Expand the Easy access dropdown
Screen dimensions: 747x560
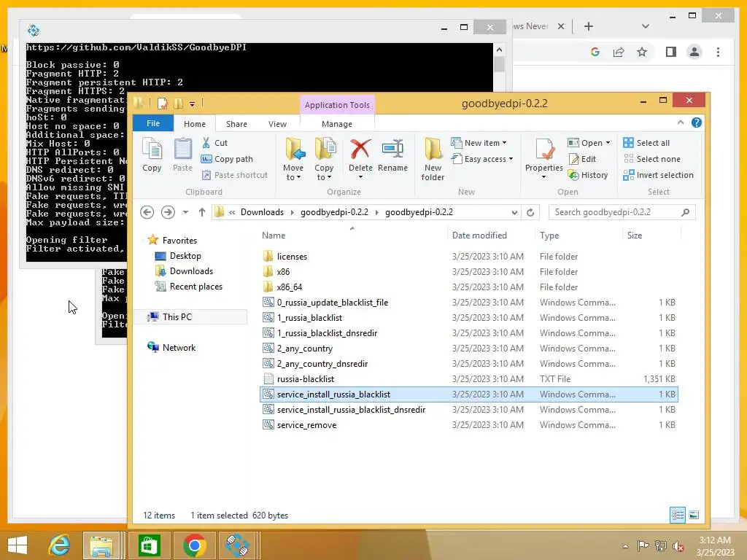tap(511, 159)
